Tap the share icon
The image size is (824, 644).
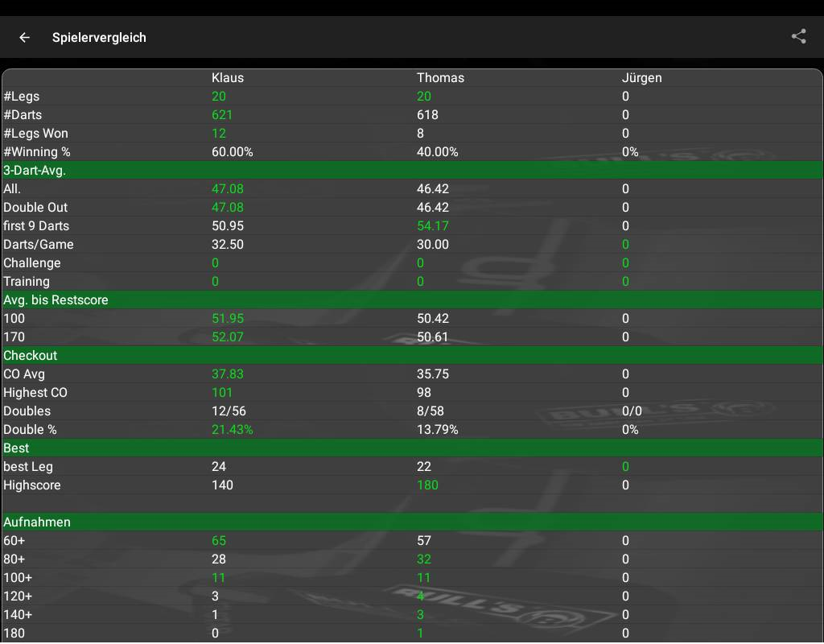(x=798, y=36)
